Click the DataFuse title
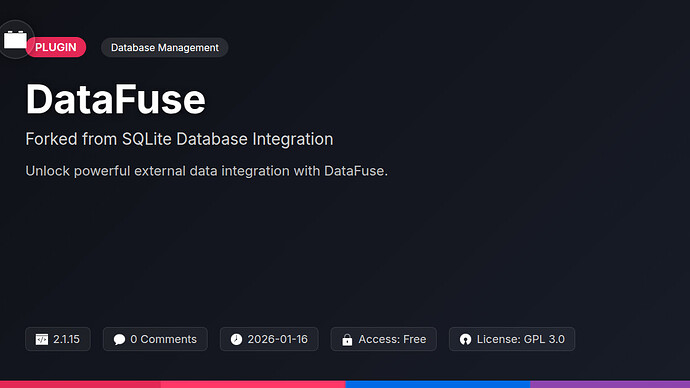690x388 pixels. (115, 99)
